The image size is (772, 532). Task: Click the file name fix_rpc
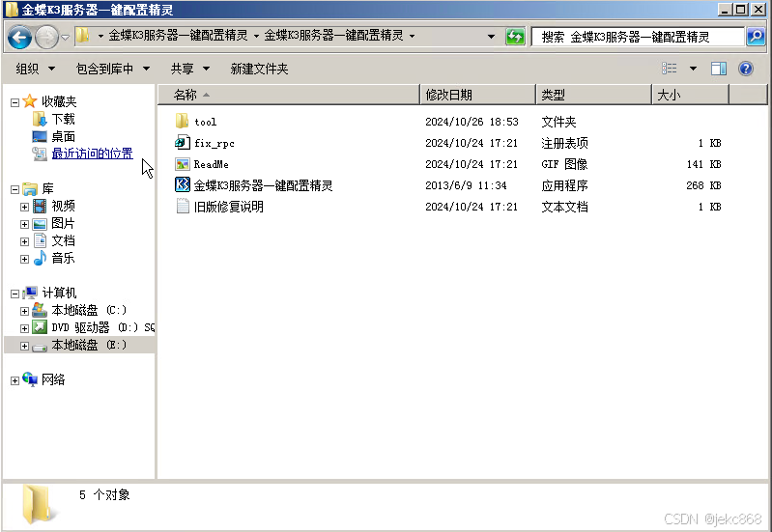(214, 143)
